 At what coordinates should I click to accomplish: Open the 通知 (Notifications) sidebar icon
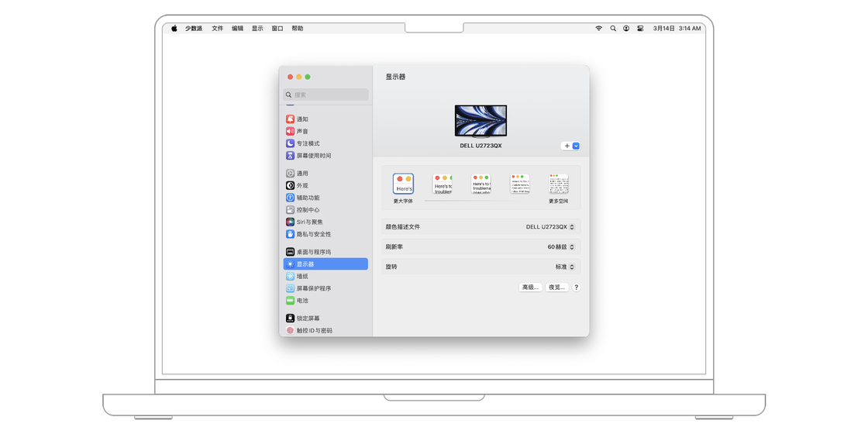tap(290, 119)
